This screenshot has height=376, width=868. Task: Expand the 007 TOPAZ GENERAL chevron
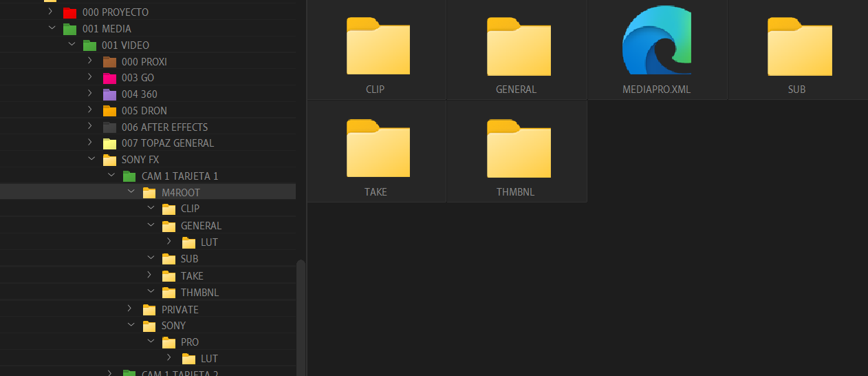pyautogui.click(x=90, y=143)
